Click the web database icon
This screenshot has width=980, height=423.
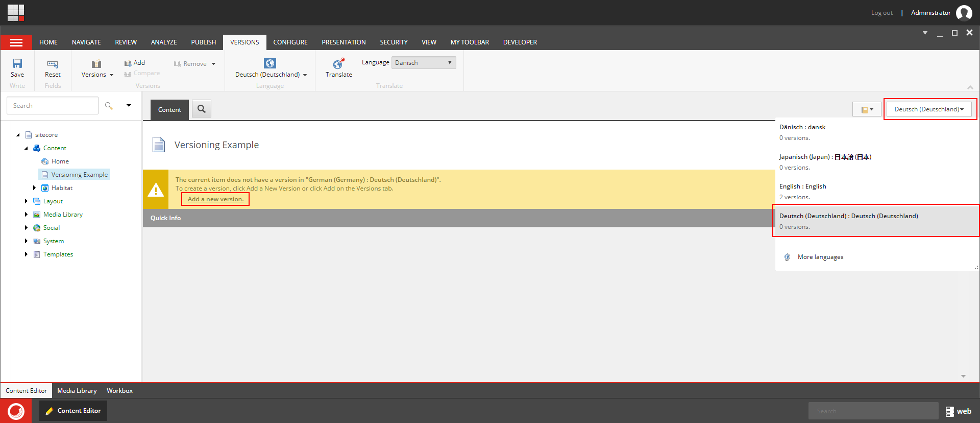coord(949,411)
